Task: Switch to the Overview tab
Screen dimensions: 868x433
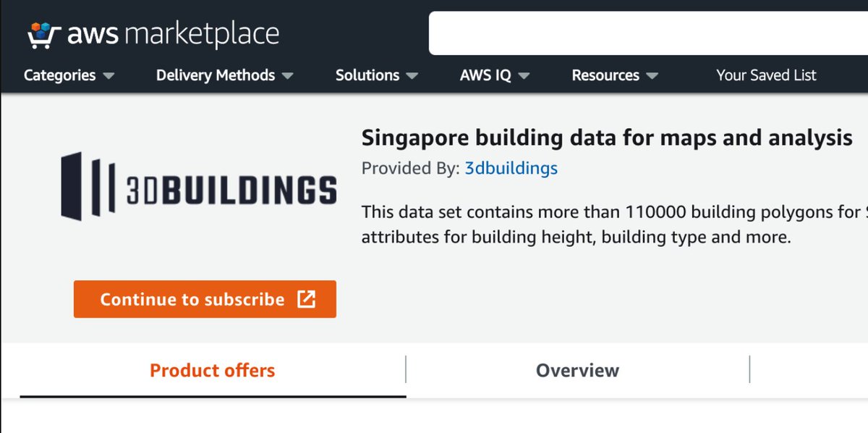Action: (577, 371)
